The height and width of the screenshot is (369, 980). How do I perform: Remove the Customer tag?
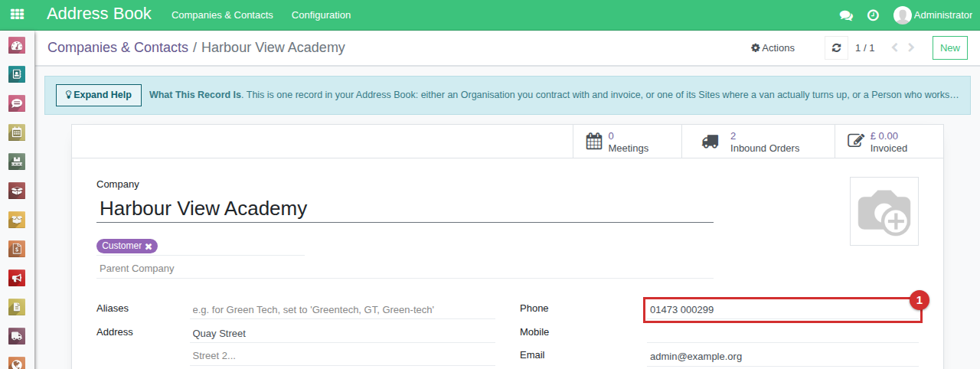[149, 247]
